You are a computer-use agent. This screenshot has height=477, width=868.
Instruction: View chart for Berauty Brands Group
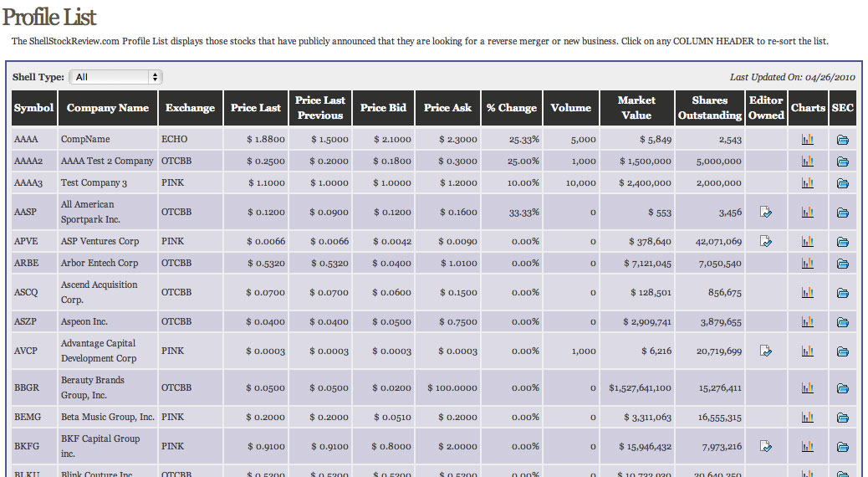click(x=808, y=387)
